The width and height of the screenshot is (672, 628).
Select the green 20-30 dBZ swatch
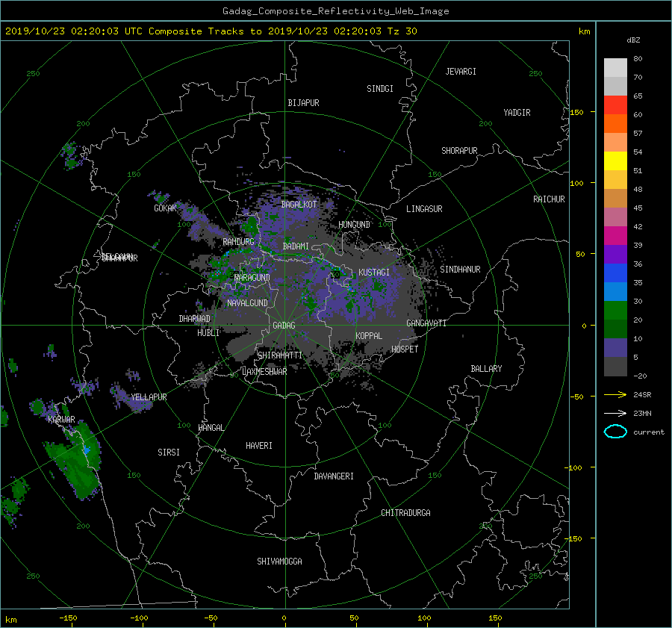[615, 311]
